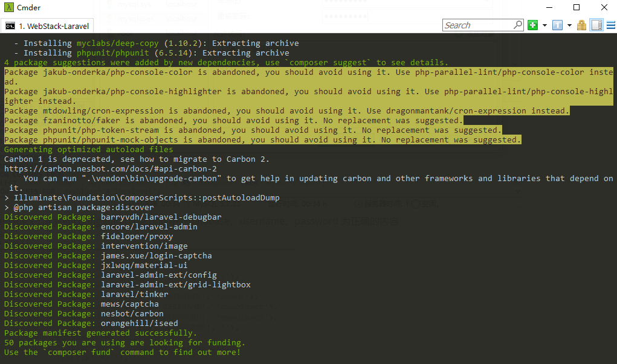This screenshot has height=364, width=617.
Task: Maximize the Cmder window
Action: [x=577, y=7]
